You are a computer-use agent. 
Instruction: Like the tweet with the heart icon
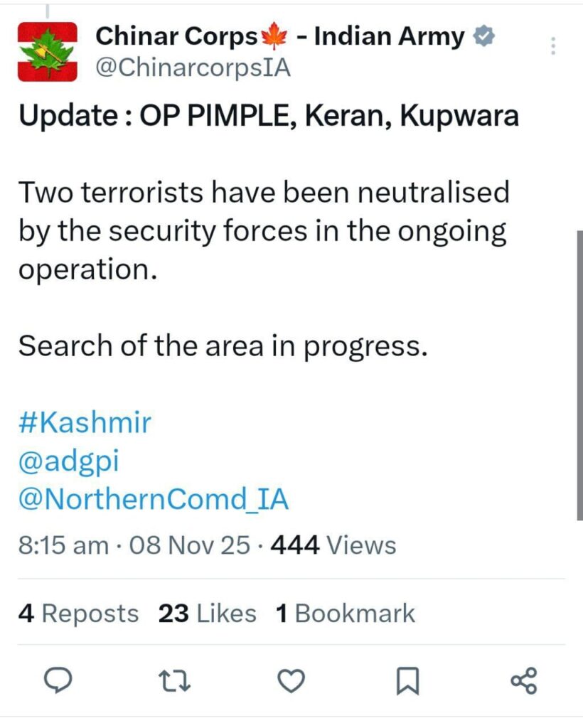tap(290, 682)
